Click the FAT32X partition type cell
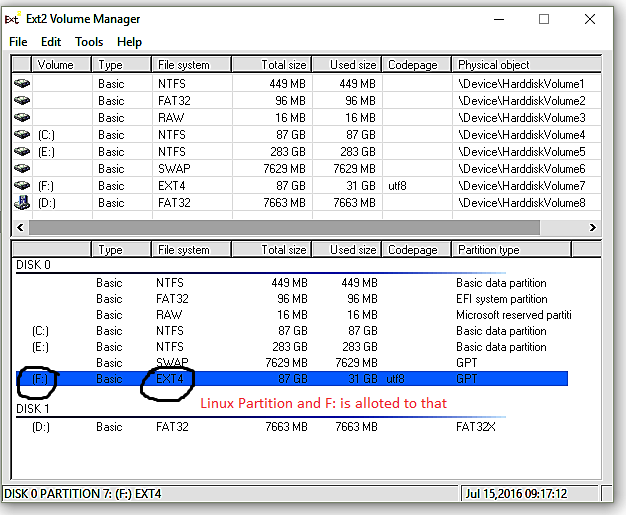The image size is (626, 515). tap(475, 427)
